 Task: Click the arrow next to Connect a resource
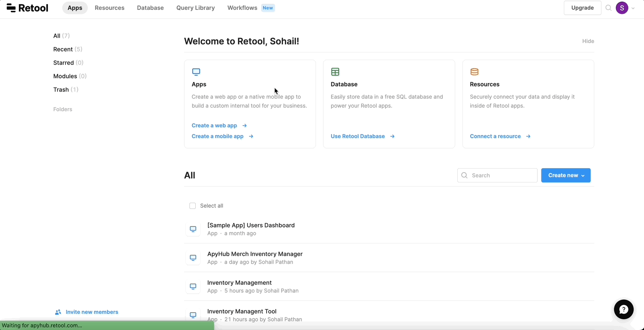tap(528, 136)
